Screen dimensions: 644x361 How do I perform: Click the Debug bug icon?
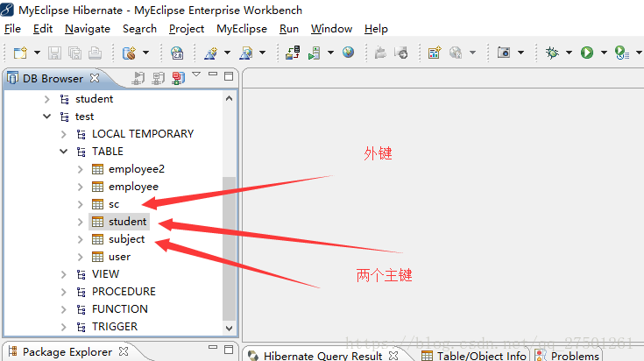pos(552,53)
